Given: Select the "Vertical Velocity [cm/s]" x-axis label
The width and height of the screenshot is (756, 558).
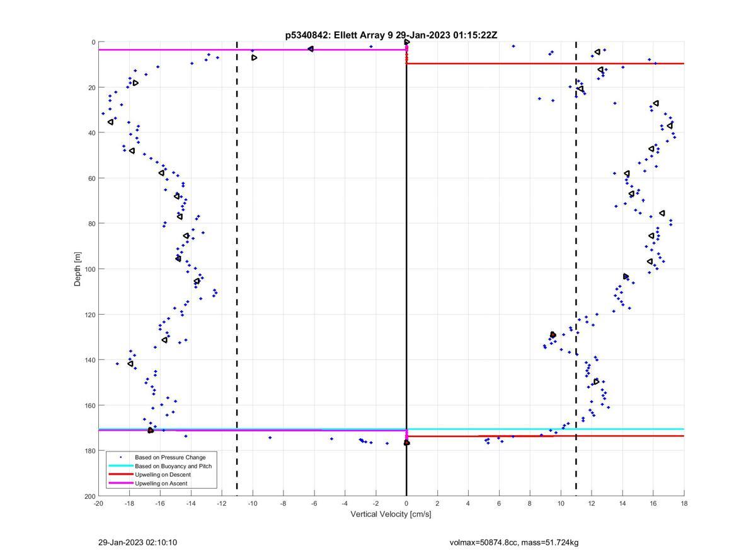Looking at the screenshot, I should [x=391, y=514].
